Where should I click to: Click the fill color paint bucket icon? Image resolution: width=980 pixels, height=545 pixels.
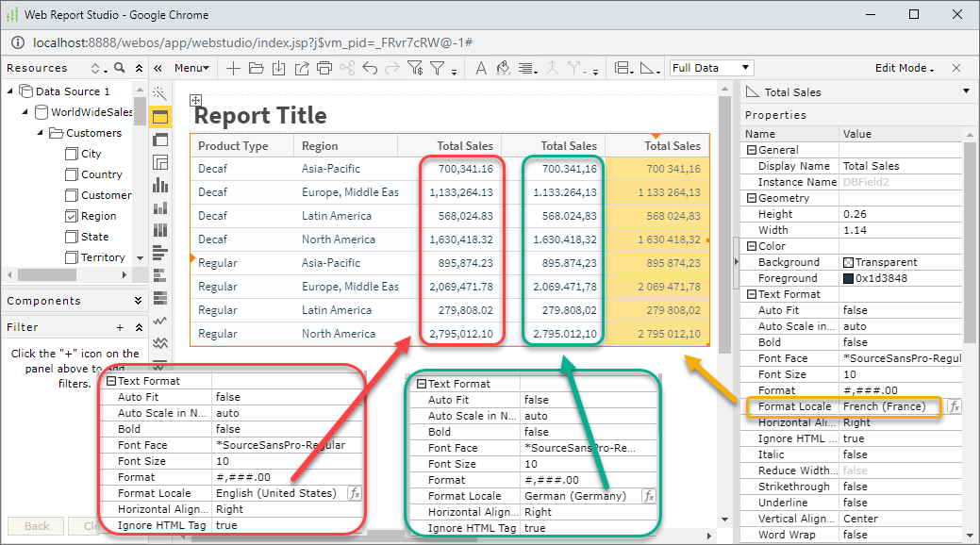pos(503,68)
